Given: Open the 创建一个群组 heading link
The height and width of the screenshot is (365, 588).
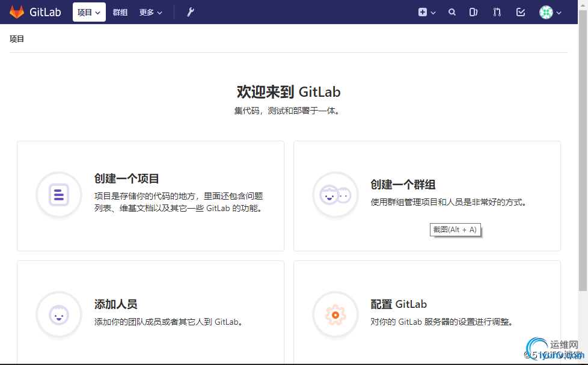Looking at the screenshot, I should coord(403,185).
